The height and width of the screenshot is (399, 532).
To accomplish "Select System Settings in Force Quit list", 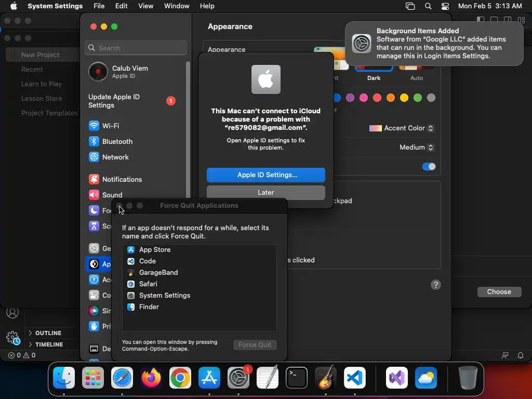I will click(x=199, y=296).
